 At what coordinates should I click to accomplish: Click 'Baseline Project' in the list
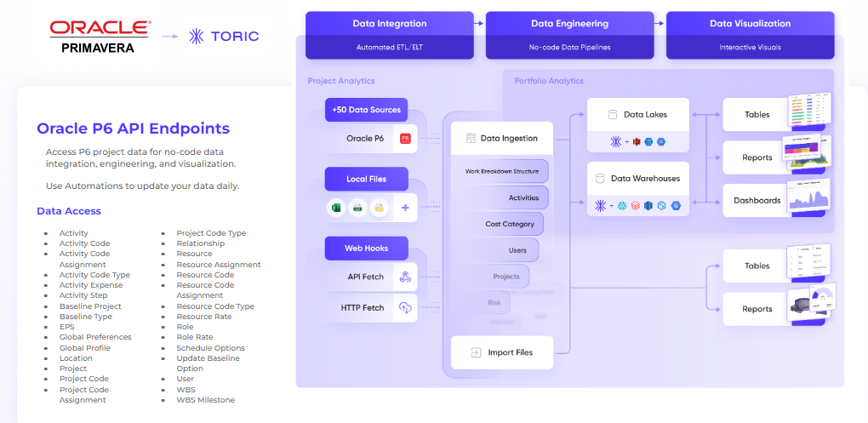pyautogui.click(x=90, y=306)
